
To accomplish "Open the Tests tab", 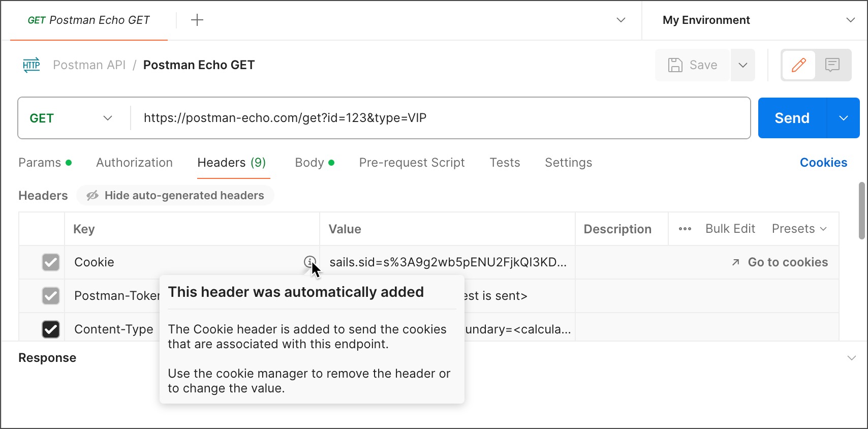I will [505, 163].
